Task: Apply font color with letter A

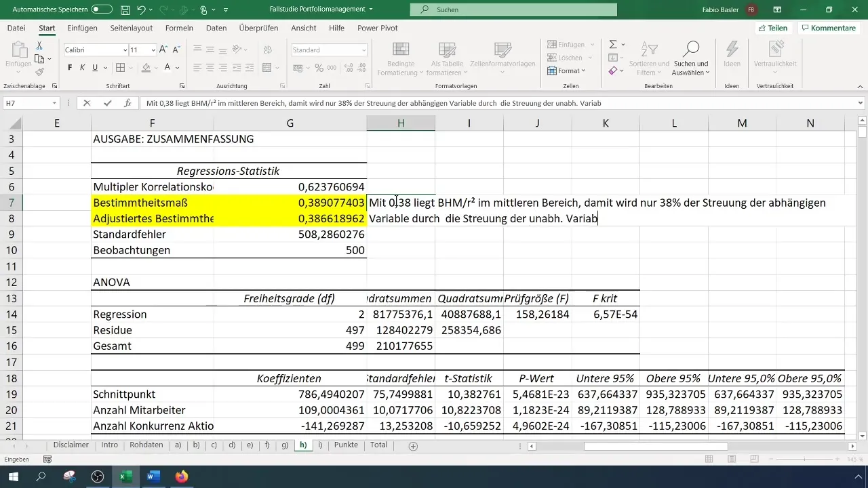Action: [x=167, y=68]
